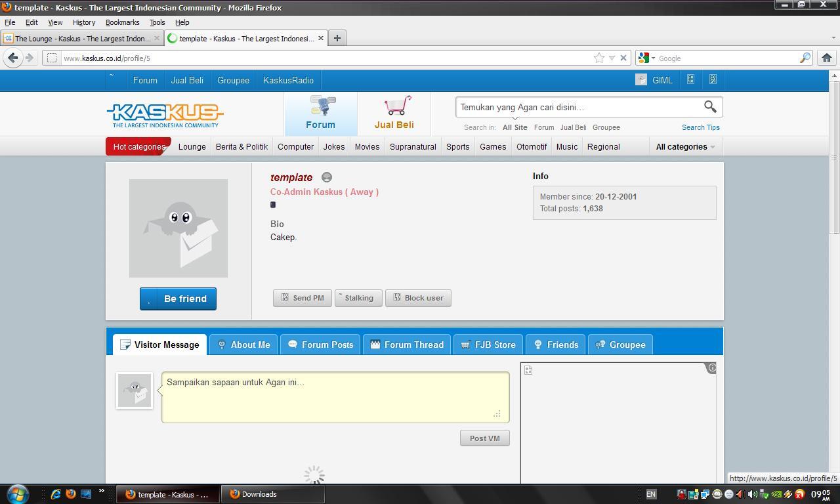Go to the Lounge category
Viewport: 840px width, 504px height.
192,146
